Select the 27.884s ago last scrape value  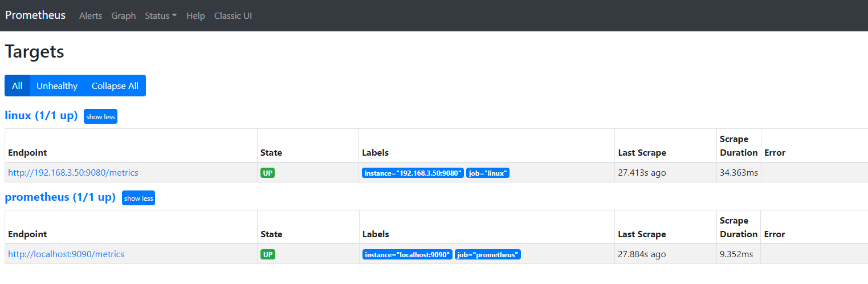pos(642,254)
